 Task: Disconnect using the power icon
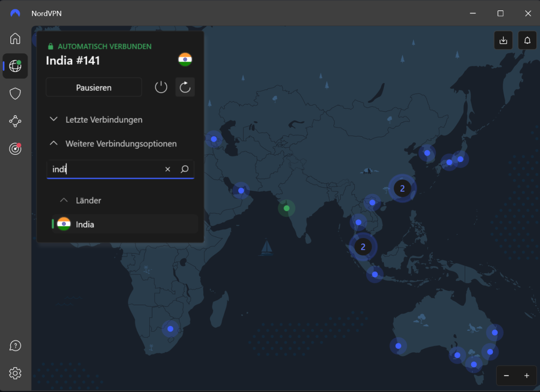(x=161, y=87)
